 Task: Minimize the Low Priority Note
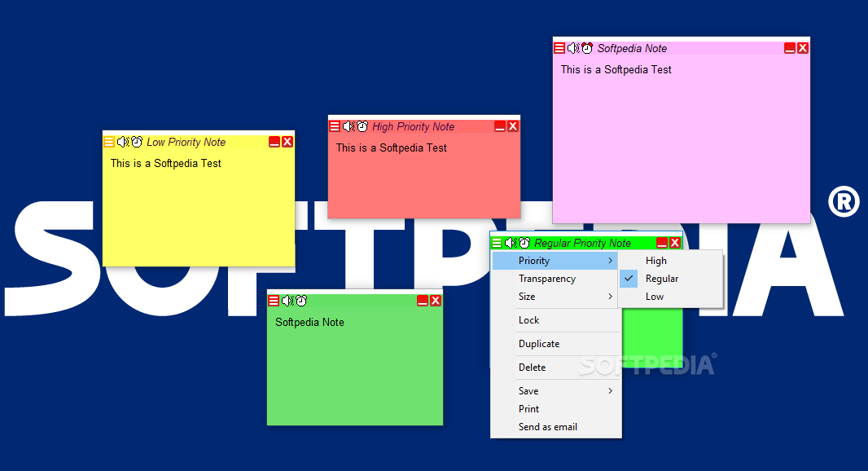pos(274,142)
